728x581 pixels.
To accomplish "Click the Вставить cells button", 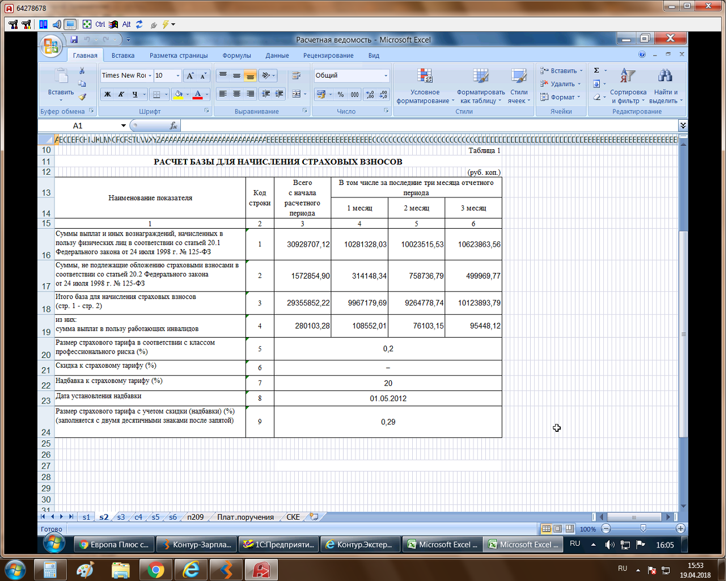I will tap(561, 71).
